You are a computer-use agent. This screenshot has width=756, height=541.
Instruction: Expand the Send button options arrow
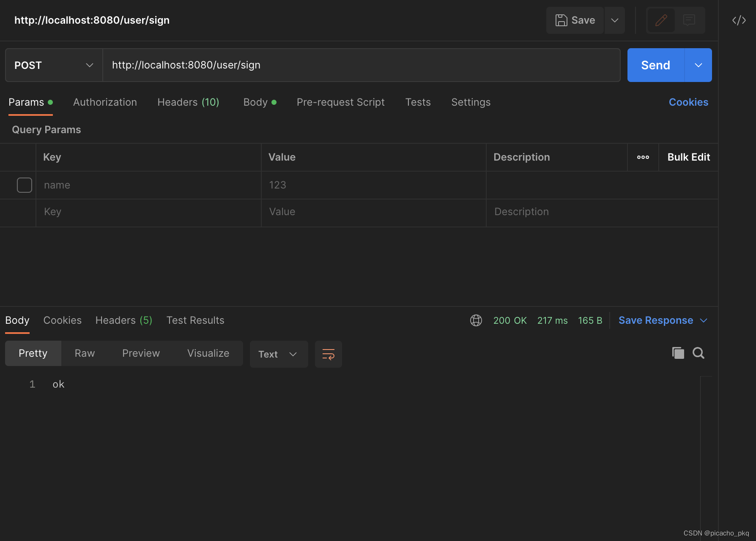(698, 65)
